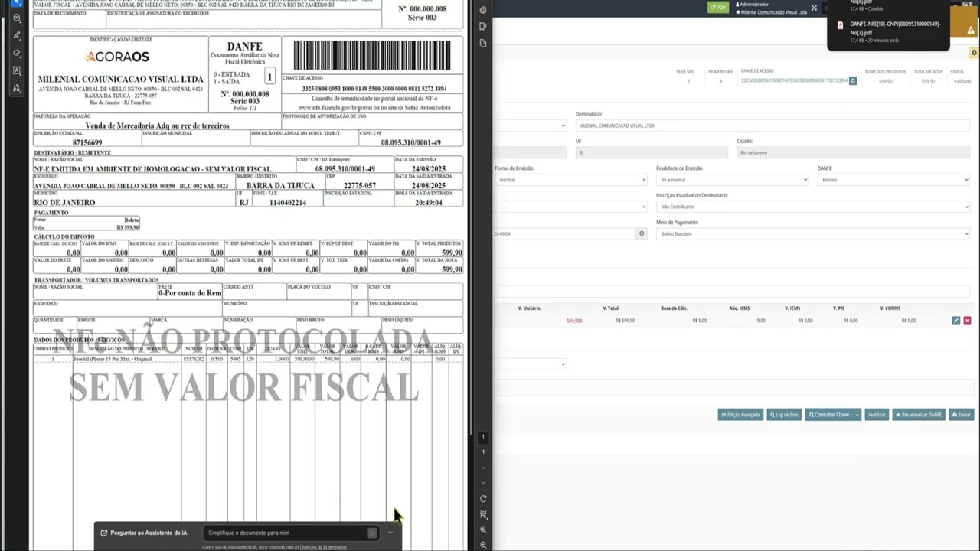Click the red 599,900 unit value
Image resolution: width=980 pixels, height=551 pixels.
point(574,321)
